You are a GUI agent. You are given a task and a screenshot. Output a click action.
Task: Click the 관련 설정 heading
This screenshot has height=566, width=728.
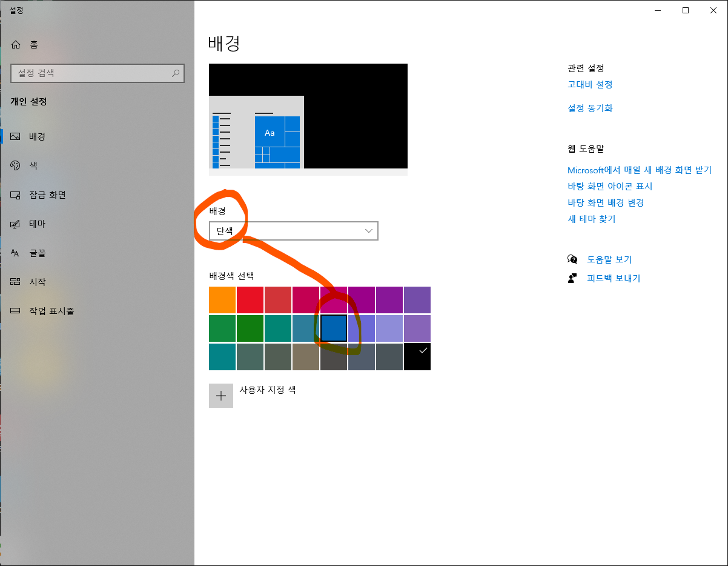(x=586, y=68)
